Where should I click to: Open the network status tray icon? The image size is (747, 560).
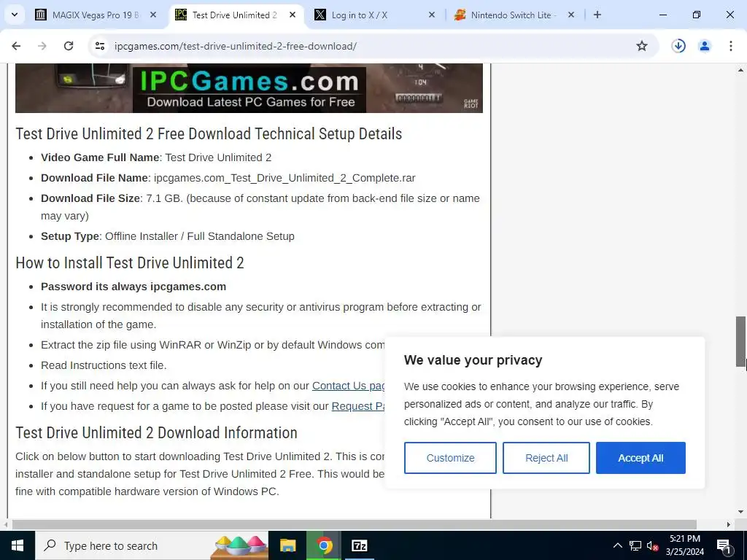point(635,545)
